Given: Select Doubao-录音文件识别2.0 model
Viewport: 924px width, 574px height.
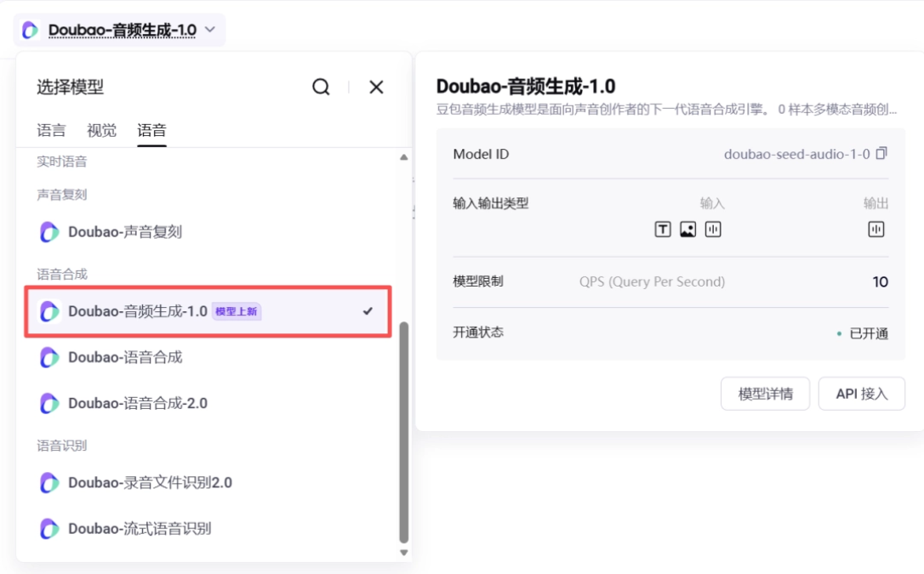Looking at the screenshot, I should coord(208,483).
